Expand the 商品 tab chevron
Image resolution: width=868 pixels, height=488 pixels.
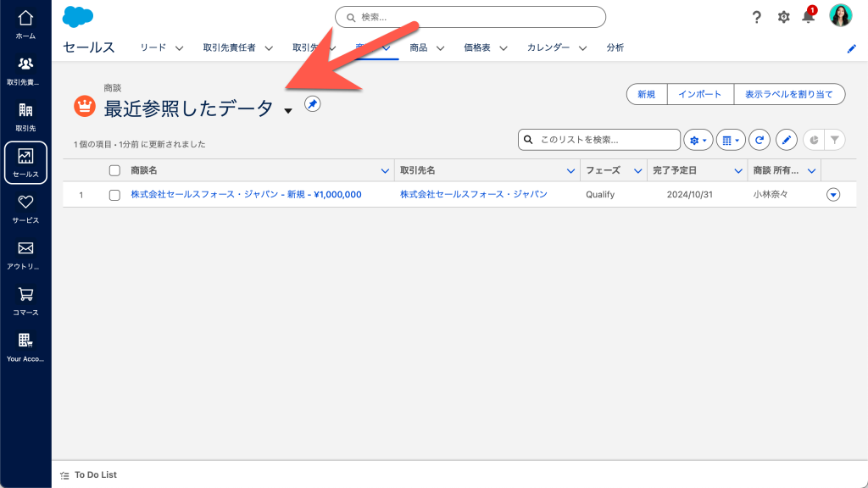coord(440,48)
